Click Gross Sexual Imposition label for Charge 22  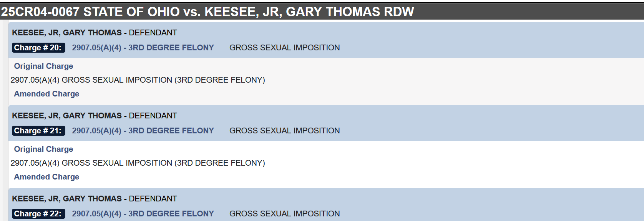tap(285, 214)
